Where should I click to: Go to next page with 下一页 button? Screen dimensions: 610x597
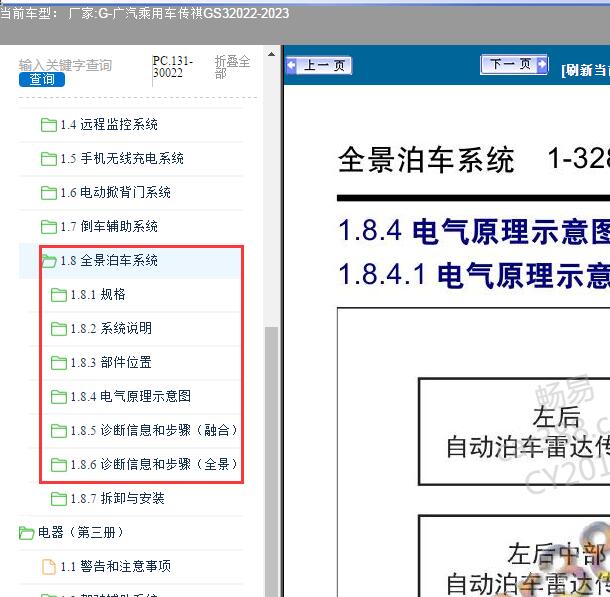[514, 64]
